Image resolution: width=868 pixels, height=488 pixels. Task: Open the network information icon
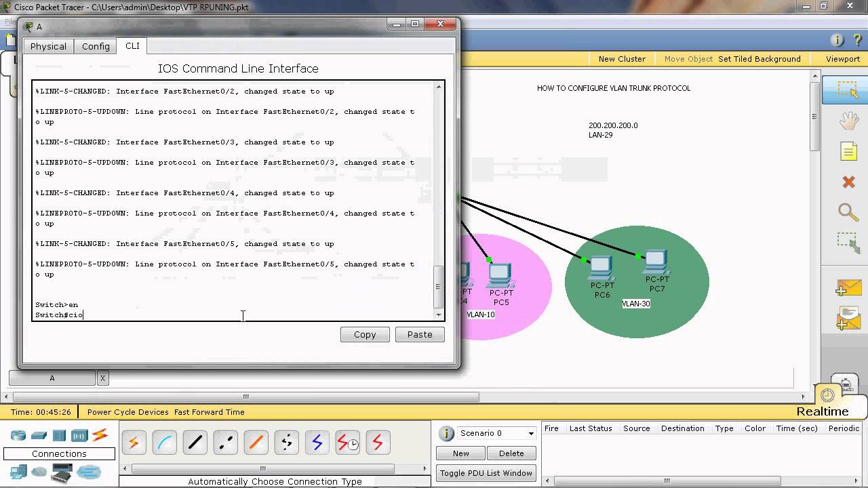click(837, 40)
